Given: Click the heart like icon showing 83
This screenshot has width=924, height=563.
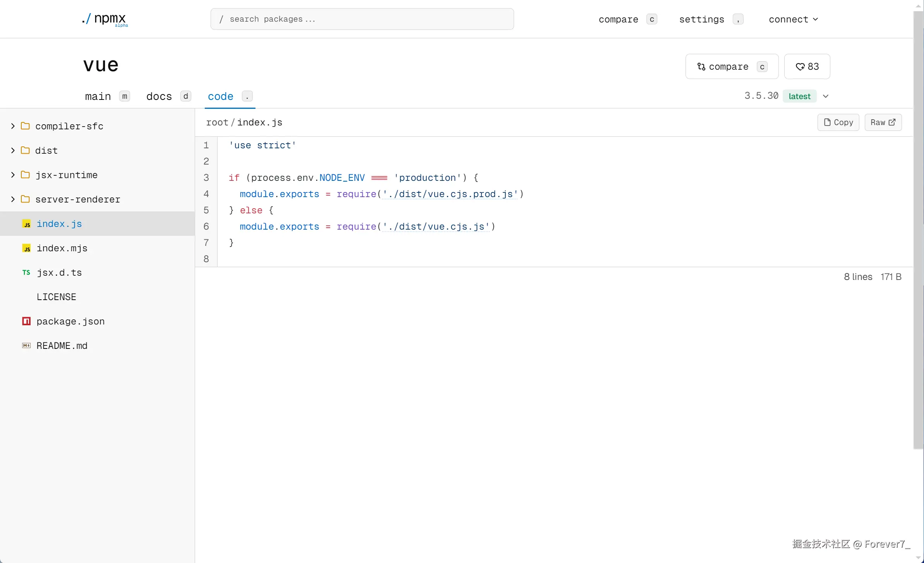Looking at the screenshot, I should click(x=800, y=67).
